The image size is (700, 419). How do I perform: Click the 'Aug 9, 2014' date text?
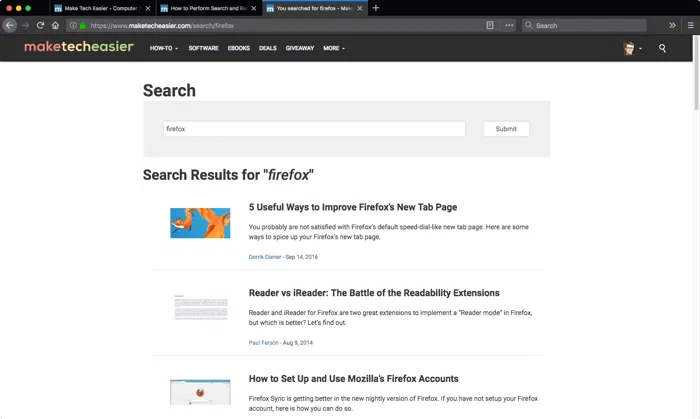[298, 343]
